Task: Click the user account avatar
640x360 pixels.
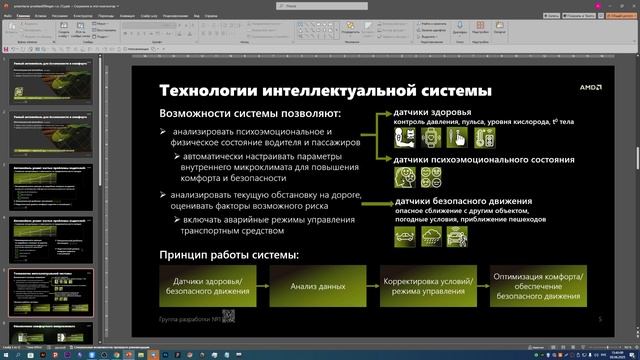Action: [x=598, y=6]
